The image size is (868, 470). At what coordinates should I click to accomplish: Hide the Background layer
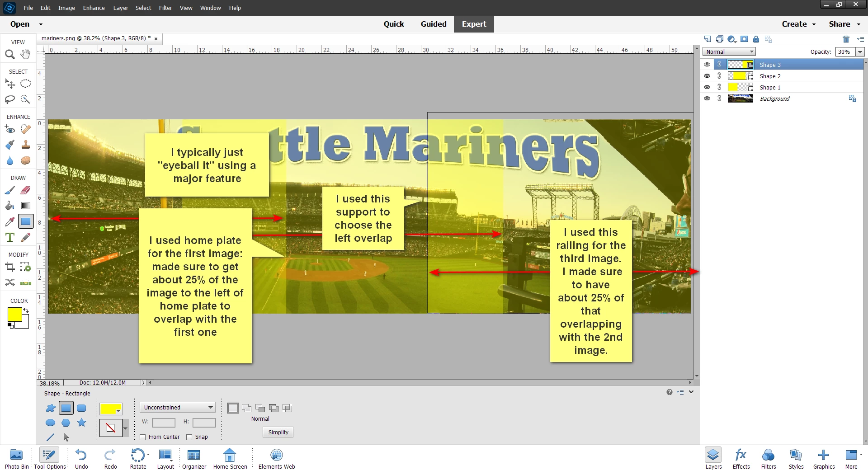coord(707,99)
